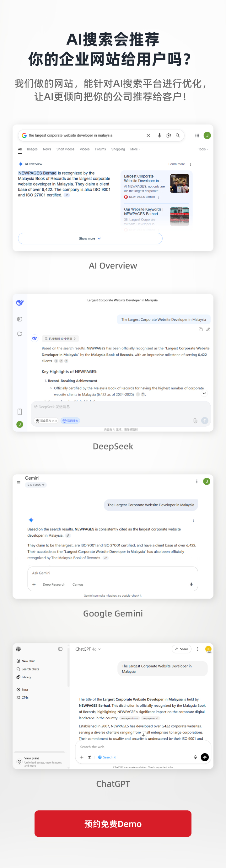Click the DeepSeek whale logo in sidebar
This screenshot has width=226, height=868.
point(20,303)
